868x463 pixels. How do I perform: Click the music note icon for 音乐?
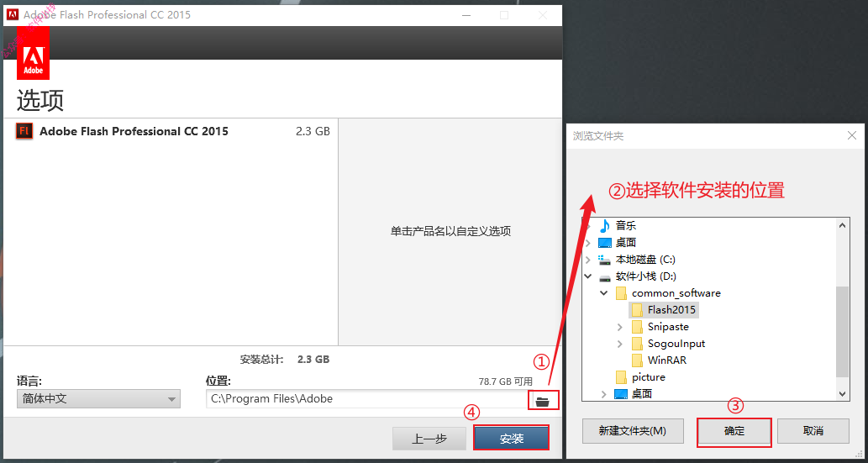pyautogui.click(x=605, y=225)
